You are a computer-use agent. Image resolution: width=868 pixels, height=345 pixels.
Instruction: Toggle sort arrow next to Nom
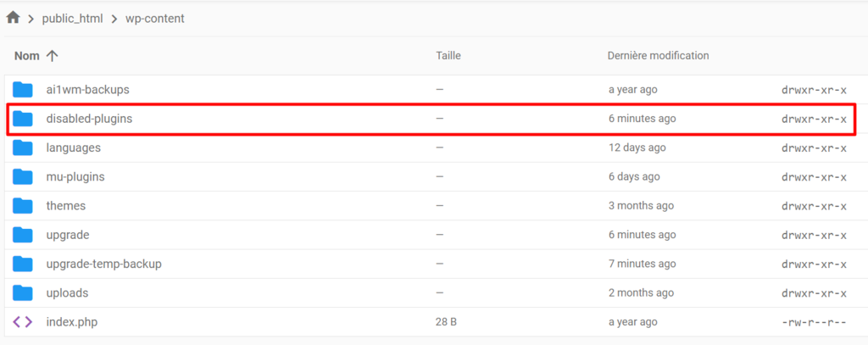53,56
